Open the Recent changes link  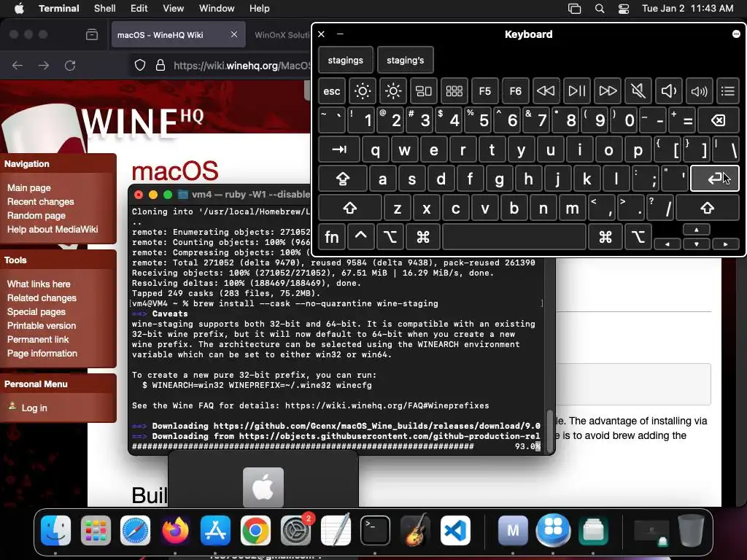click(41, 201)
